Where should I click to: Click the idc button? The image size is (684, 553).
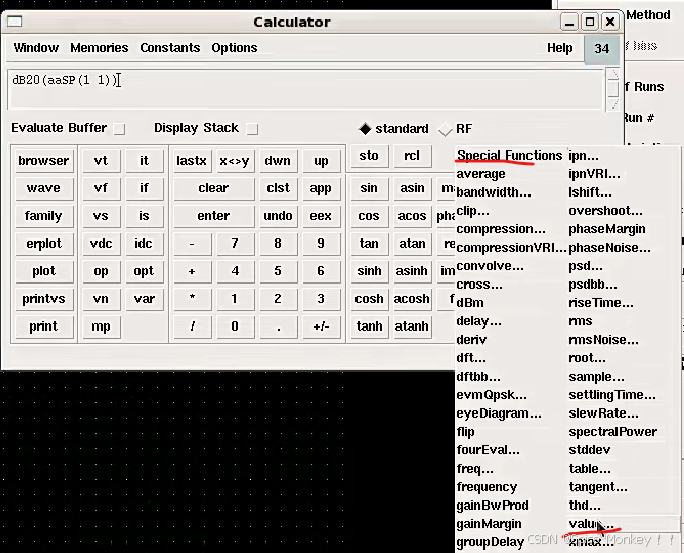point(144,243)
